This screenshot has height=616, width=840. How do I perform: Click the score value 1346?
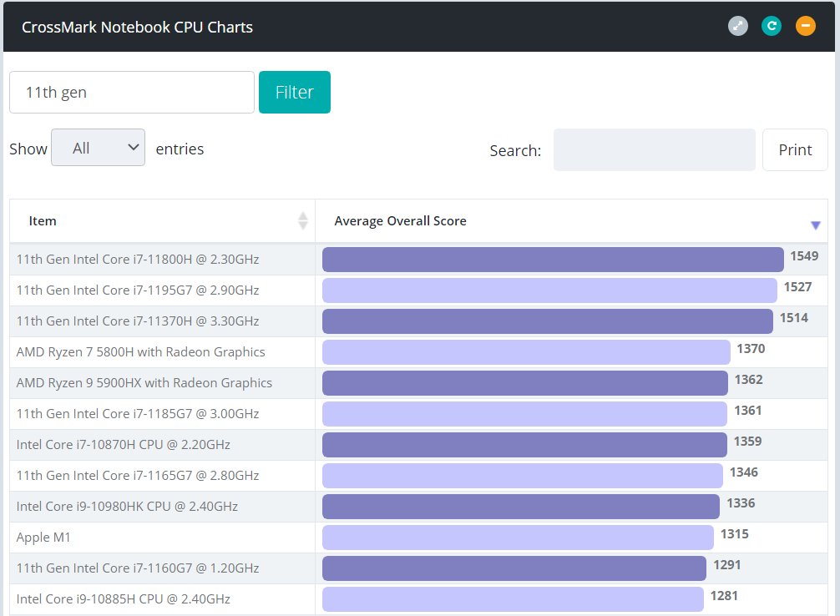tap(744, 472)
